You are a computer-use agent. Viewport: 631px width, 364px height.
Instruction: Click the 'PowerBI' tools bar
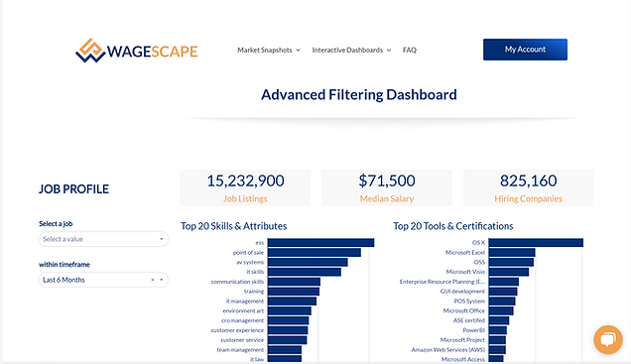click(498, 330)
